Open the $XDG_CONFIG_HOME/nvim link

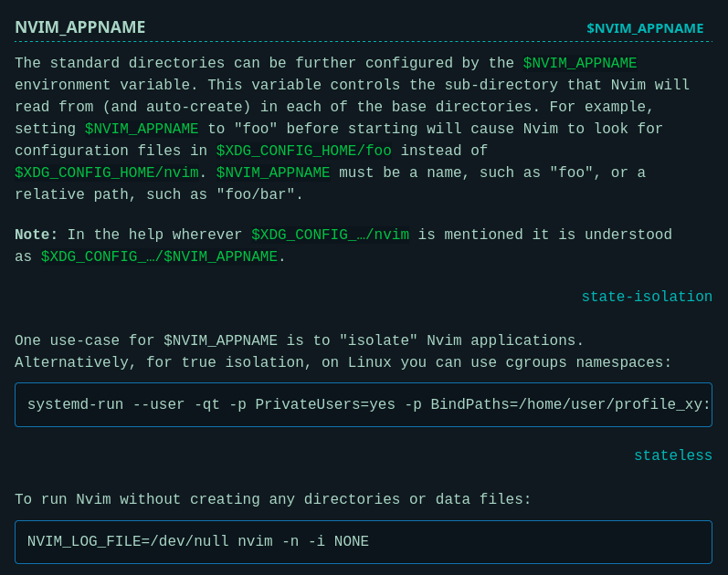click(106, 173)
